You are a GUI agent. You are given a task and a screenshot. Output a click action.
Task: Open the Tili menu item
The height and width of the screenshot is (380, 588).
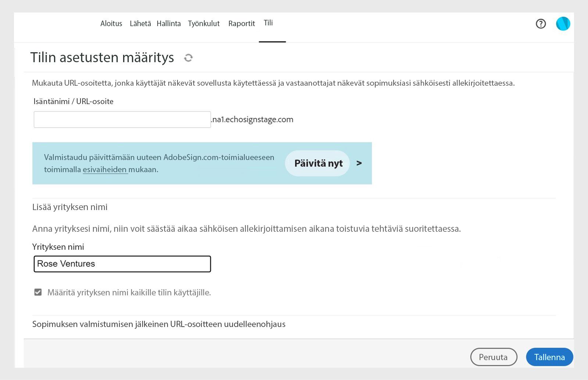point(268,23)
